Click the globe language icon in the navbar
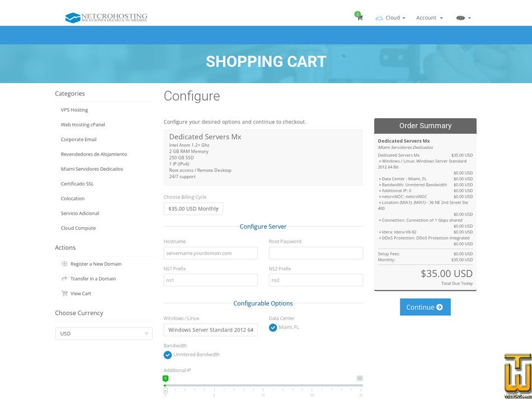 pyautogui.click(x=460, y=17)
